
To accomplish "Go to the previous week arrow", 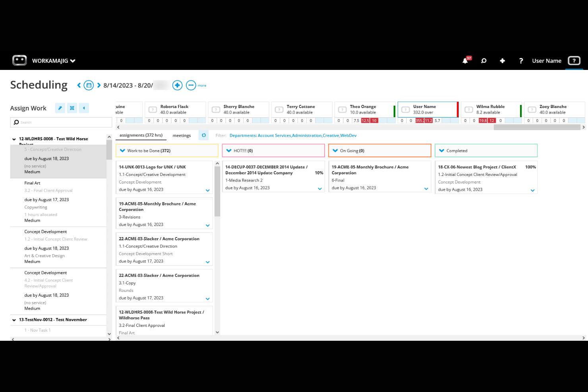I will [x=79, y=85].
